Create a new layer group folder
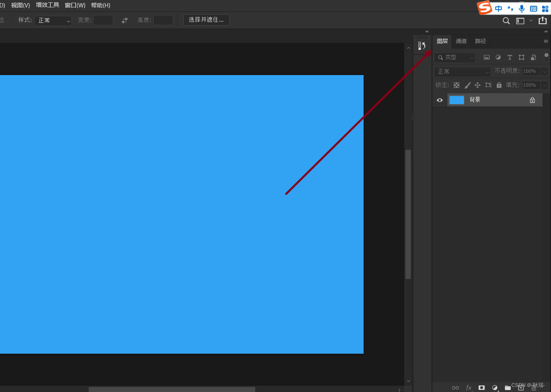The height and width of the screenshot is (392, 551). [508, 388]
